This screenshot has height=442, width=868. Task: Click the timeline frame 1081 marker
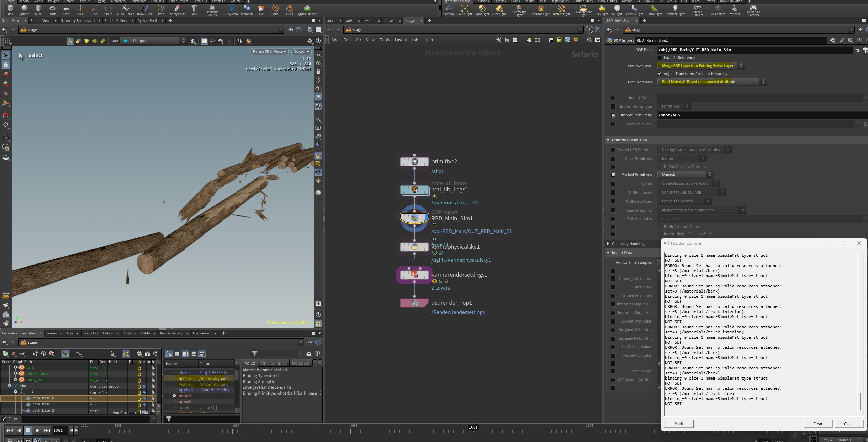tap(473, 427)
